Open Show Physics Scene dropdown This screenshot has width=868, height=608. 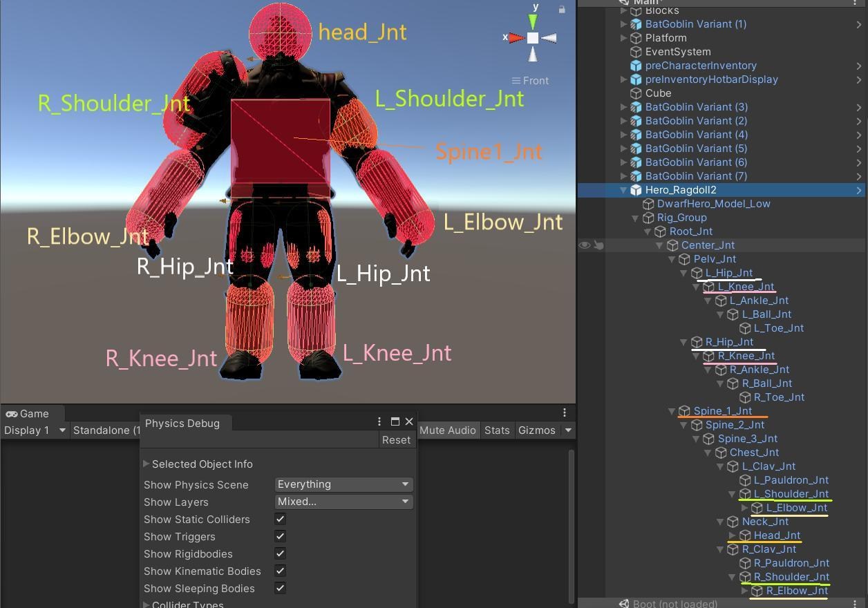pos(344,484)
